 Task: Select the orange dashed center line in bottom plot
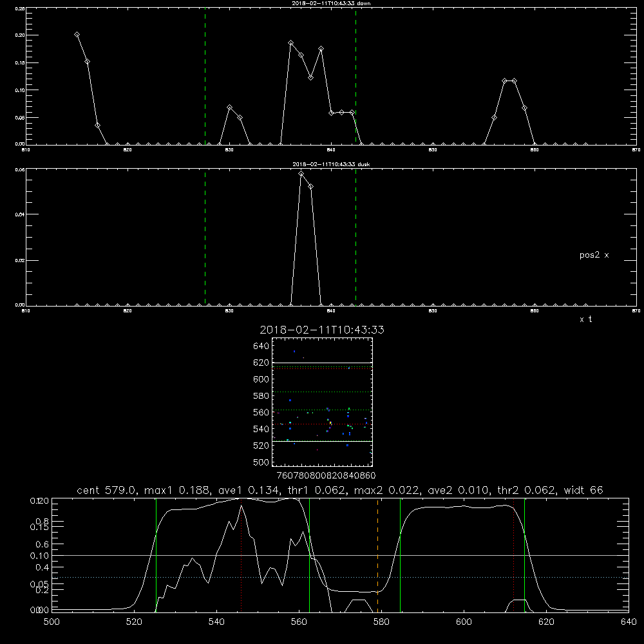click(377, 555)
